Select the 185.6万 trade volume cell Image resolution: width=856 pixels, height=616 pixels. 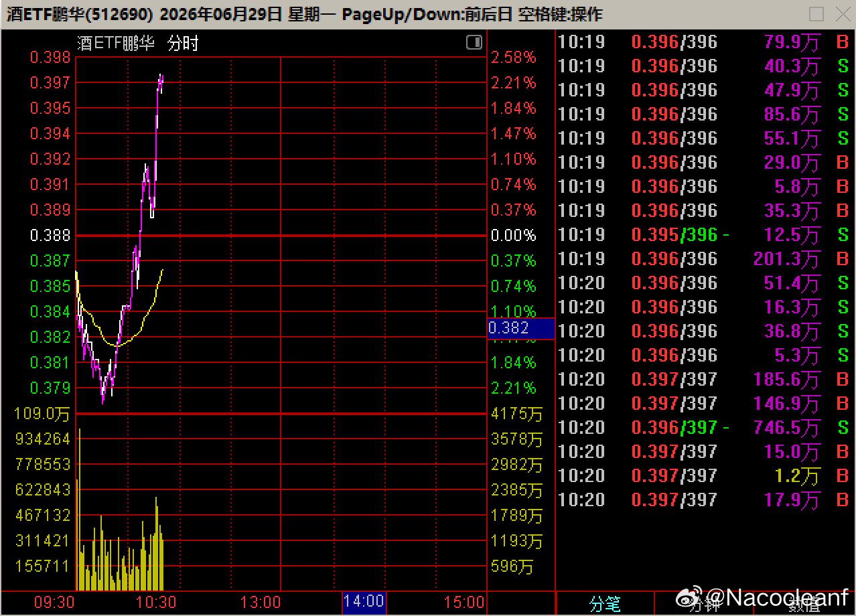[x=786, y=380]
